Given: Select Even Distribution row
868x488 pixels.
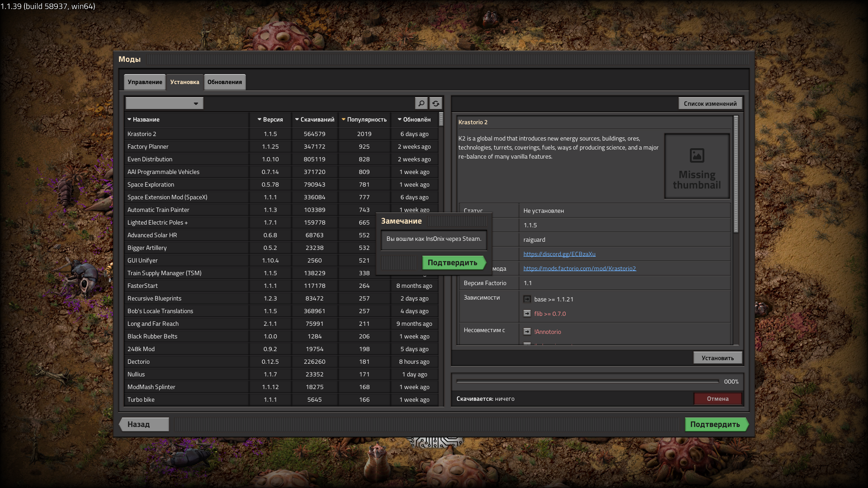Looking at the screenshot, I should [x=281, y=159].
